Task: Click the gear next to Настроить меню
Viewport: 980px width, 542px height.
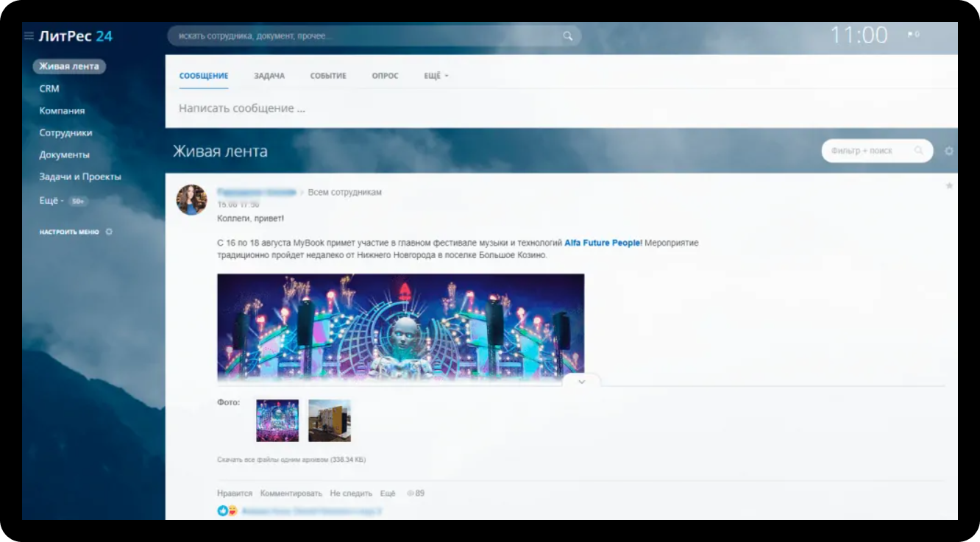Action: point(110,232)
